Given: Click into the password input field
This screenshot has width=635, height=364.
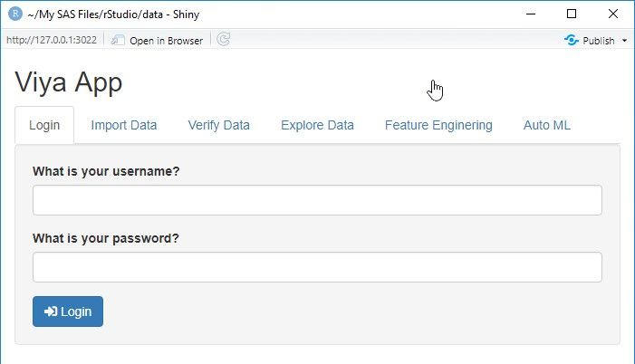Looking at the screenshot, I should [x=317, y=267].
